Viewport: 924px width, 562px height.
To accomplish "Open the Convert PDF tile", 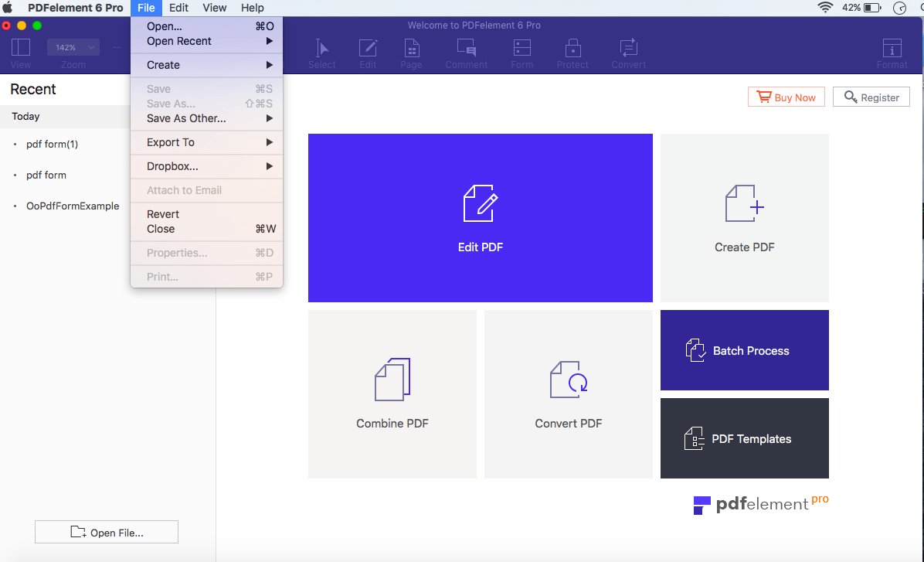I will [568, 393].
